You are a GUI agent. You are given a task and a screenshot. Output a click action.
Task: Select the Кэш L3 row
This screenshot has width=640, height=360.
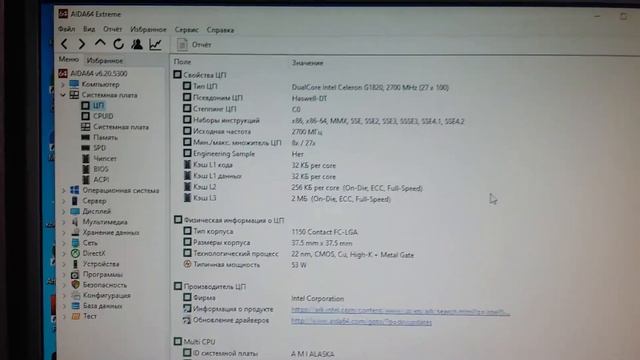click(x=287, y=198)
